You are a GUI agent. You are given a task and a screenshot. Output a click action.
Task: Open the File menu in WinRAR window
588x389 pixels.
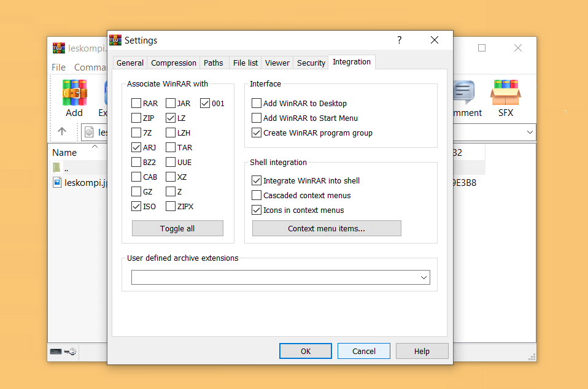pyautogui.click(x=58, y=67)
